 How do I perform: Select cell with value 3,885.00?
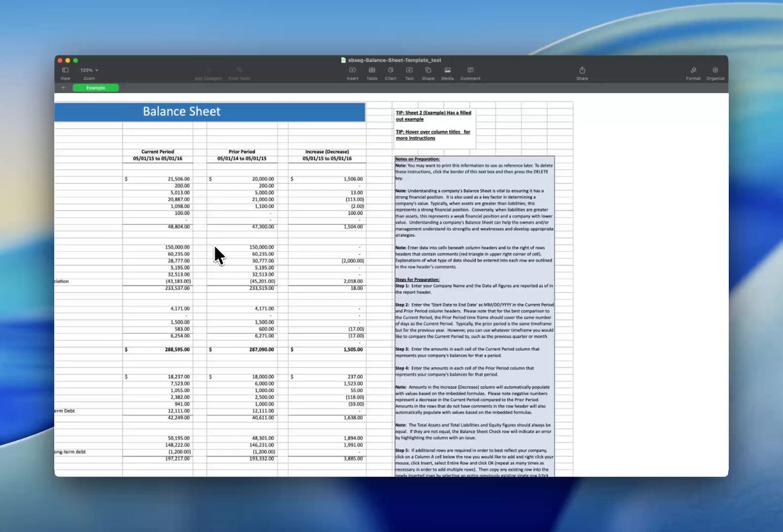coord(354,459)
